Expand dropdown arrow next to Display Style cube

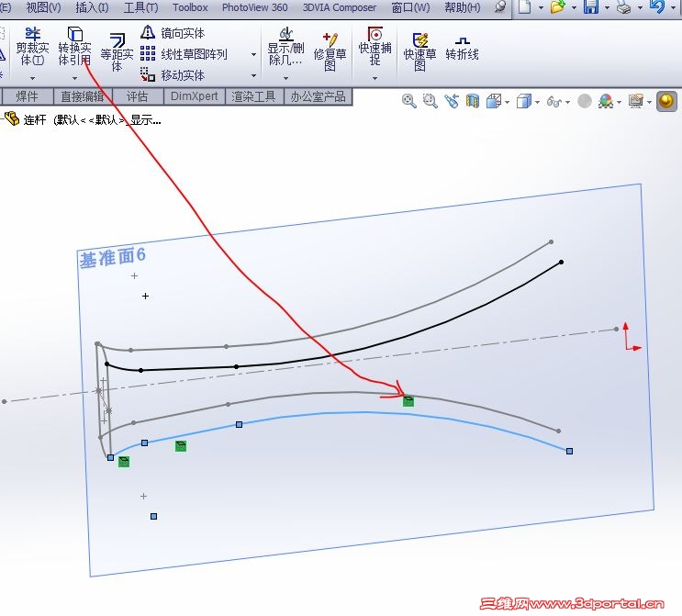[x=537, y=103]
